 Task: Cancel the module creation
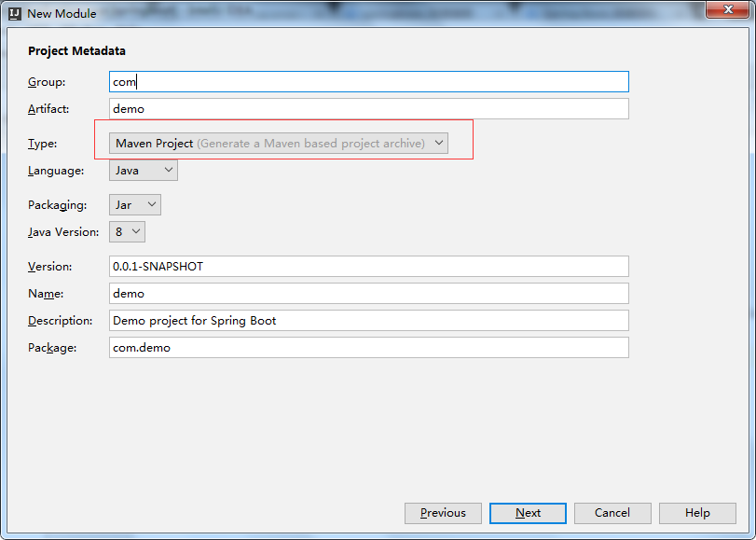[612, 513]
